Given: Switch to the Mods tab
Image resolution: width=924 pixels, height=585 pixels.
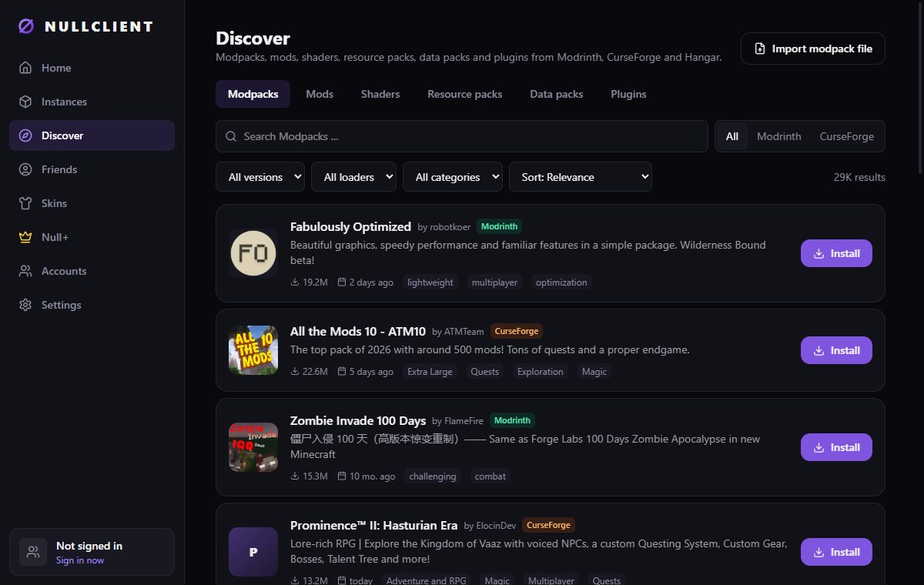Looking at the screenshot, I should 320,94.
